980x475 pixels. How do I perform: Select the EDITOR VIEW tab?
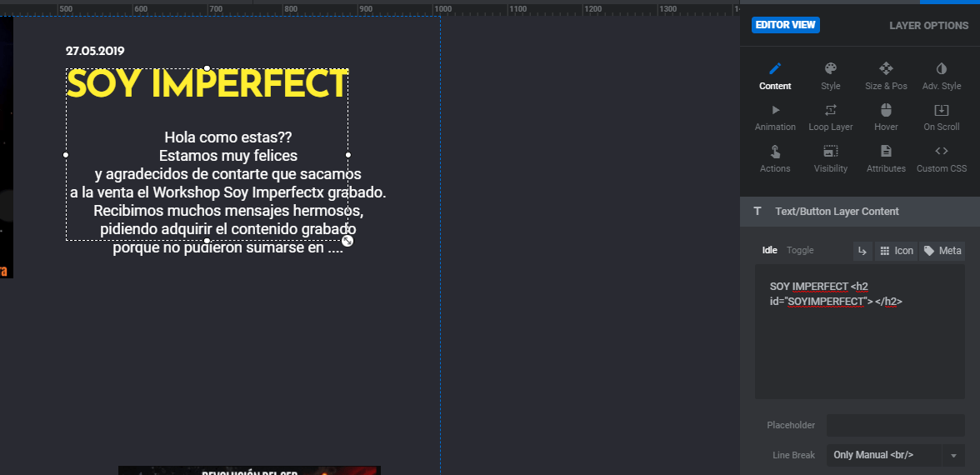[x=786, y=25]
